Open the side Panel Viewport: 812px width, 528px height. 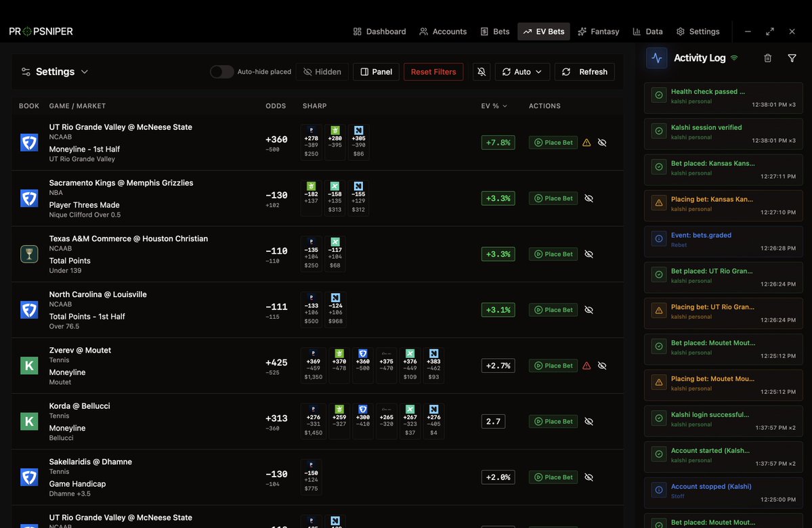[x=376, y=72]
